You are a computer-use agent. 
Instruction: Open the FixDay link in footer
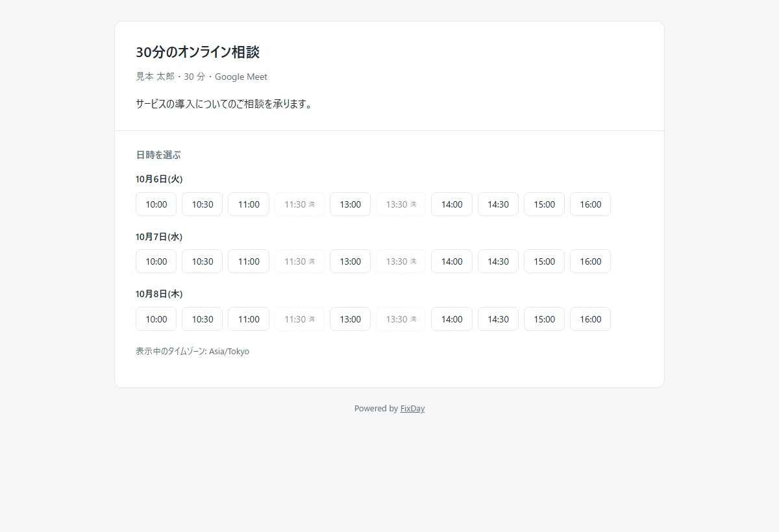[x=412, y=409]
